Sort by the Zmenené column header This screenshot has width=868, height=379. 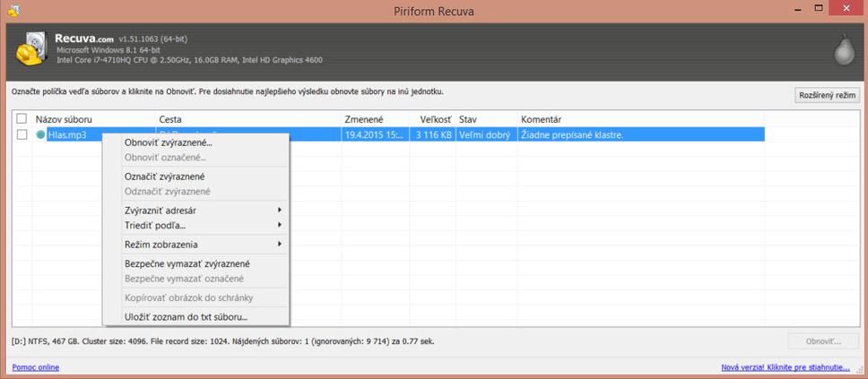tap(375, 119)
